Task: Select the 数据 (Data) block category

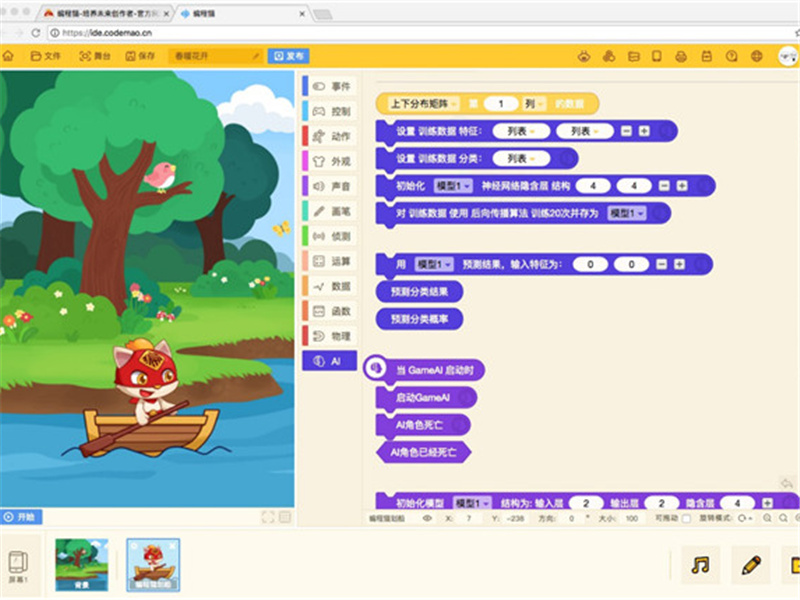Action: (x=330, y=286)
